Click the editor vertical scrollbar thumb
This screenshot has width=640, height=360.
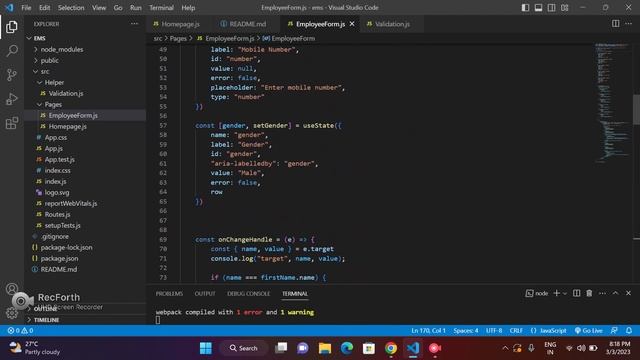point(636,109)
